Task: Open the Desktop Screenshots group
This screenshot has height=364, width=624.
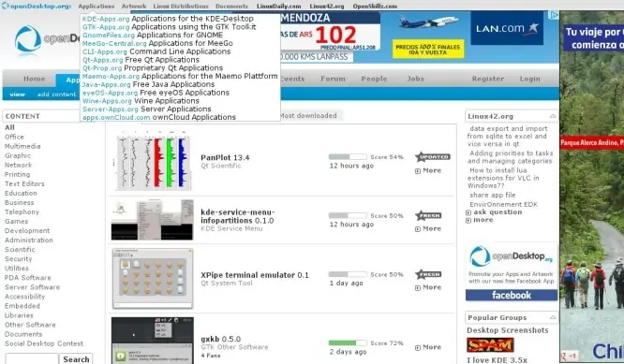Action: coord(508,330)
